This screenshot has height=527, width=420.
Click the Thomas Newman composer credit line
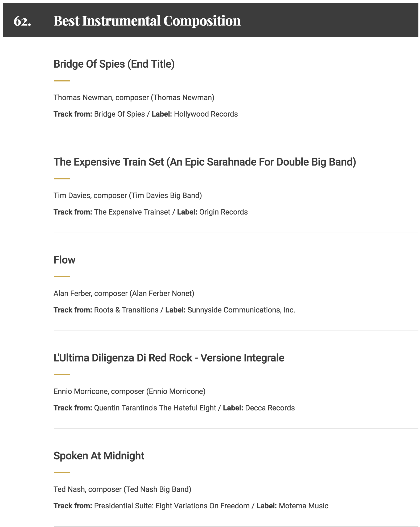coord(134,98)
